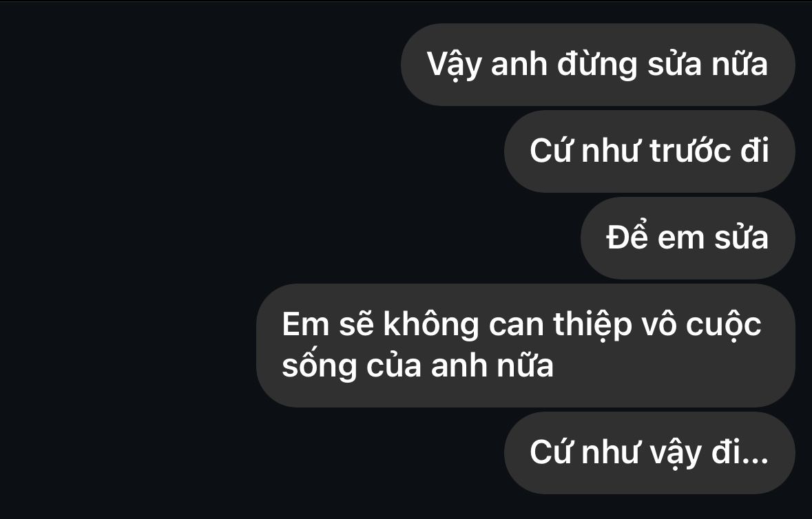Click the word "sữa" in "Để em sửa" bubble
Viewport: 812px width, 519px height.
click(742, 237)
